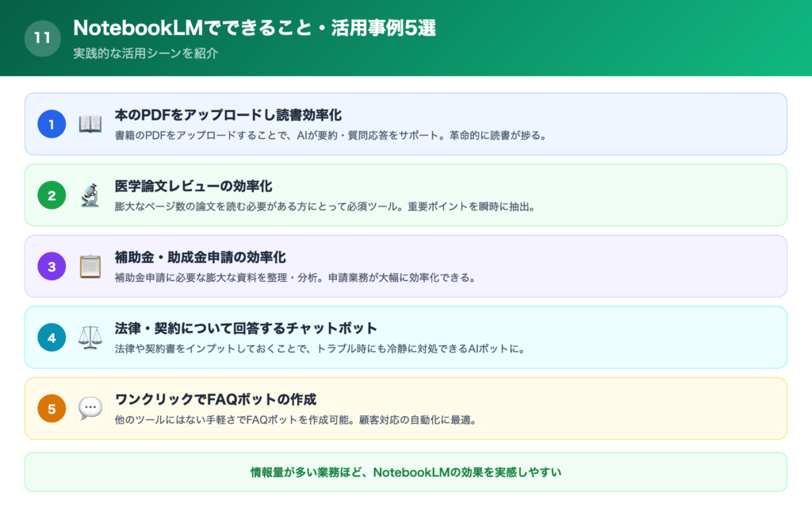
Task: Click the balance scales legal icon
Action: coord(90,337)
